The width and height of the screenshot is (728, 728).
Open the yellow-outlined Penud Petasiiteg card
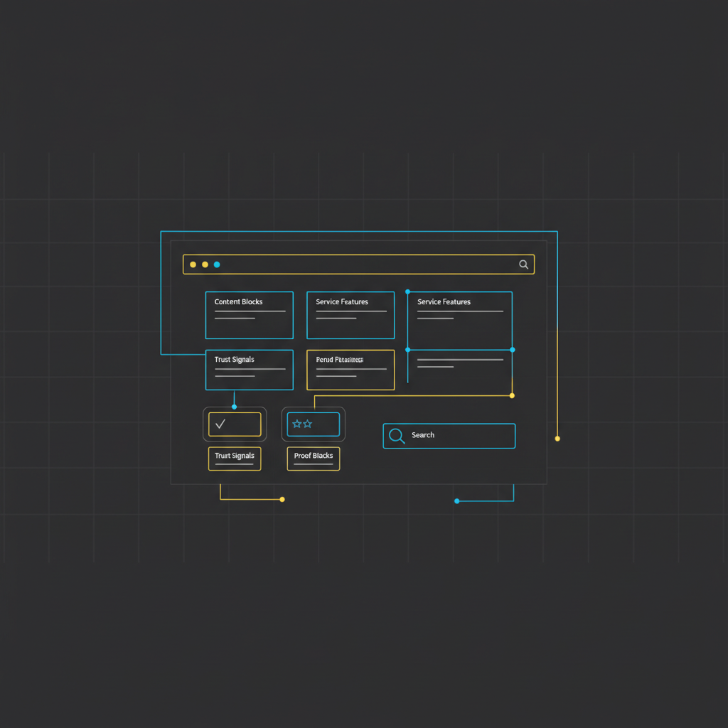pyautogui.click(x=350, y=370)
